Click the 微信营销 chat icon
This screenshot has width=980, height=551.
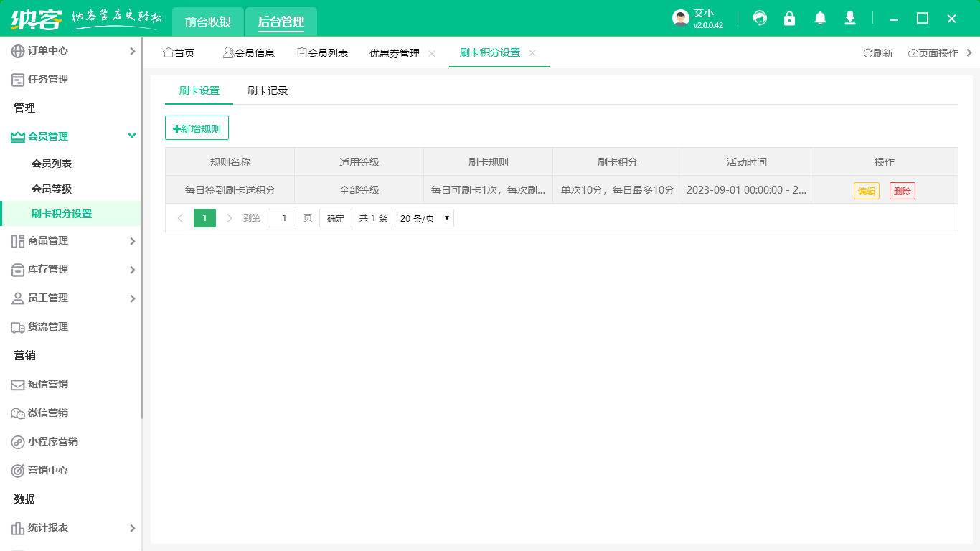pos(18,413)
